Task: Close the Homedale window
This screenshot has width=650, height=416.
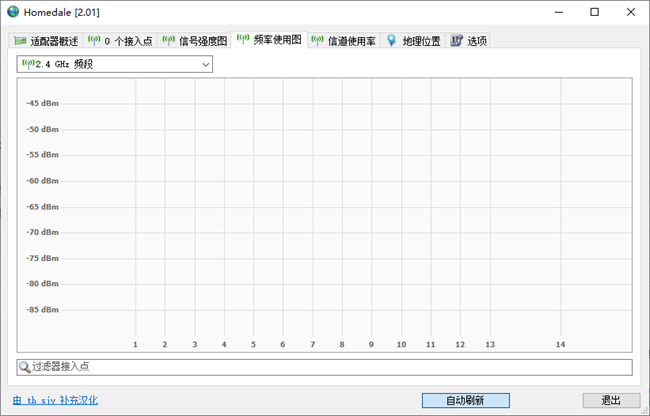Action: [631, 12]
